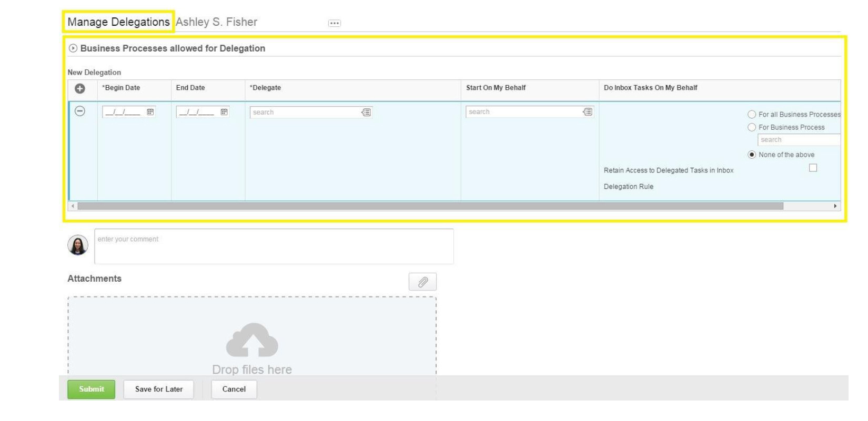Viewport: 868px width, 421px height.
Task: Click the Submit button
Action: [91, 389]
